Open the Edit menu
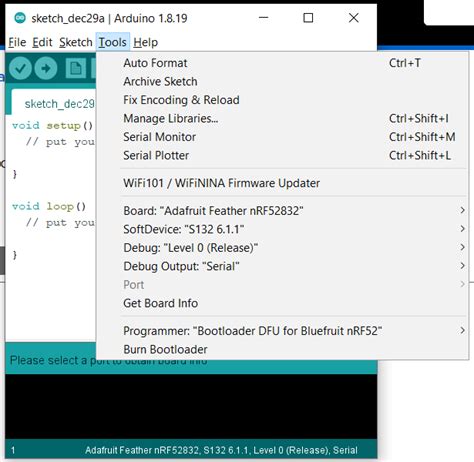474x462 pixels. (x=42, y=42)
